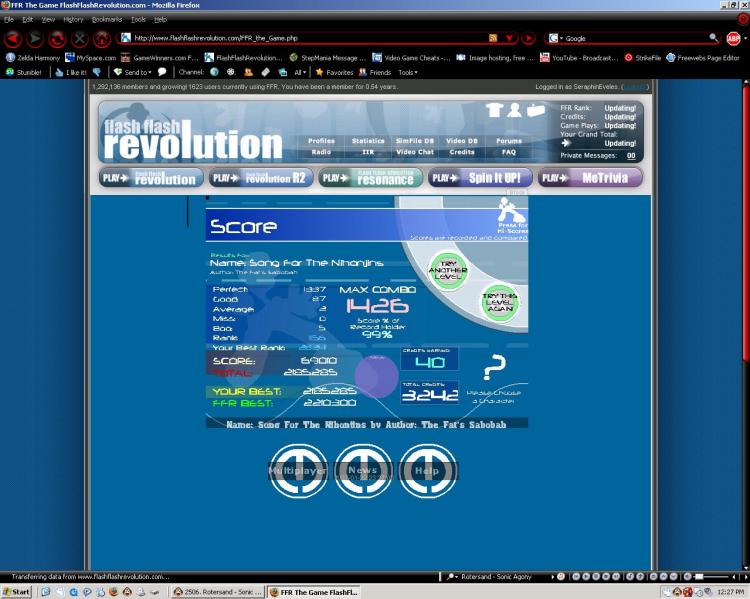The height and width of the screenshot is (599, 750).
Task: Click the Press for Hi-Scores dancer icon
Action: [512, 215]
